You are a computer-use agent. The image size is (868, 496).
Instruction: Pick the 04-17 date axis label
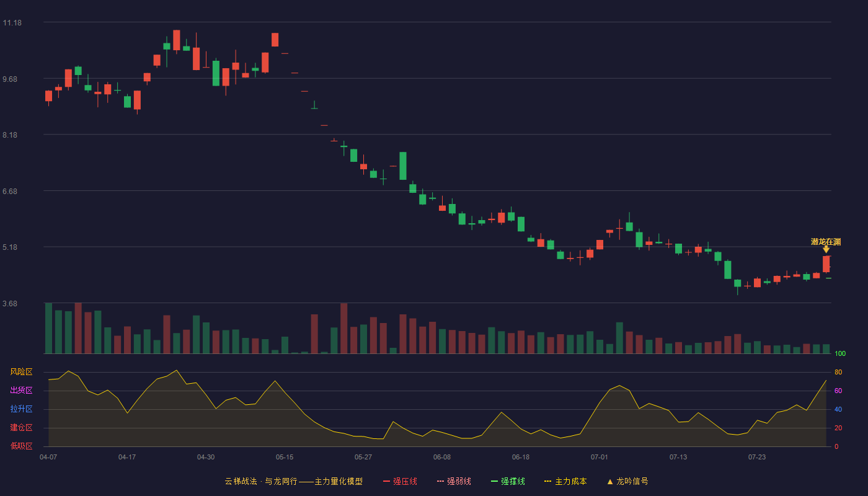(127, 457)
